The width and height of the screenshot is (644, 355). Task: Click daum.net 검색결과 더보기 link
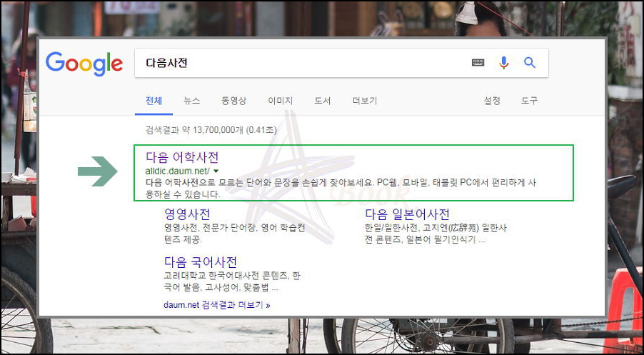click(217, 305)
